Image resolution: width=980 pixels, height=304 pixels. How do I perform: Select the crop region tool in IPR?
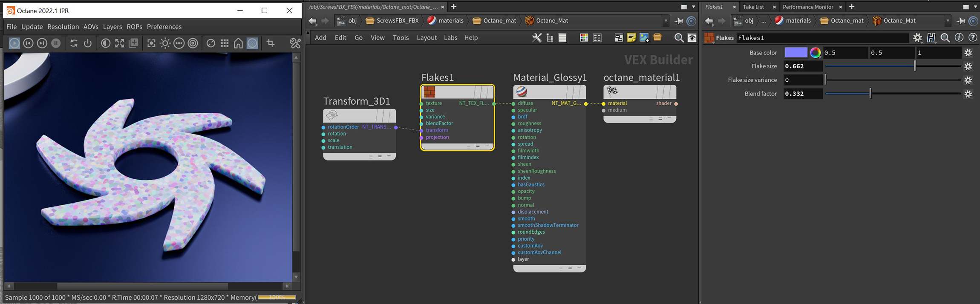tap(271, 43)
